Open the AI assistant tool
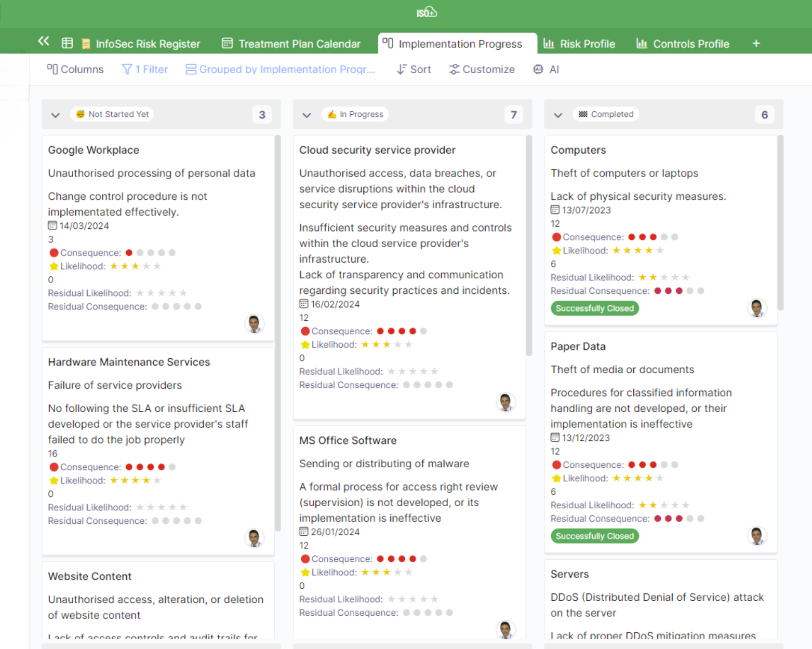Viewport: 812px width, 649px height. point(546,69)
